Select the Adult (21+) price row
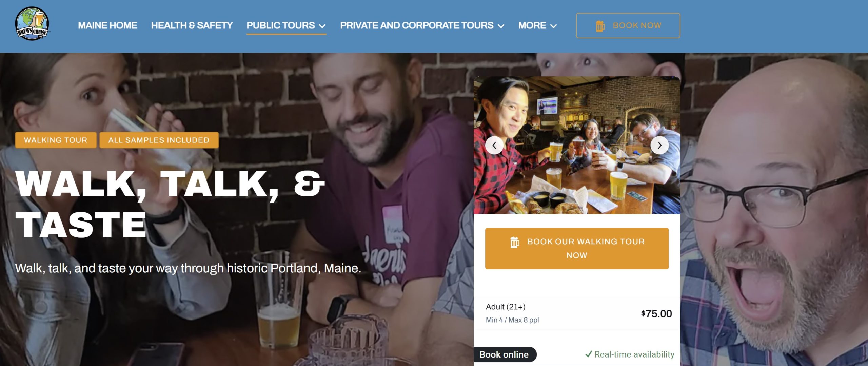 pyautogui.click(x=577, y=313)
